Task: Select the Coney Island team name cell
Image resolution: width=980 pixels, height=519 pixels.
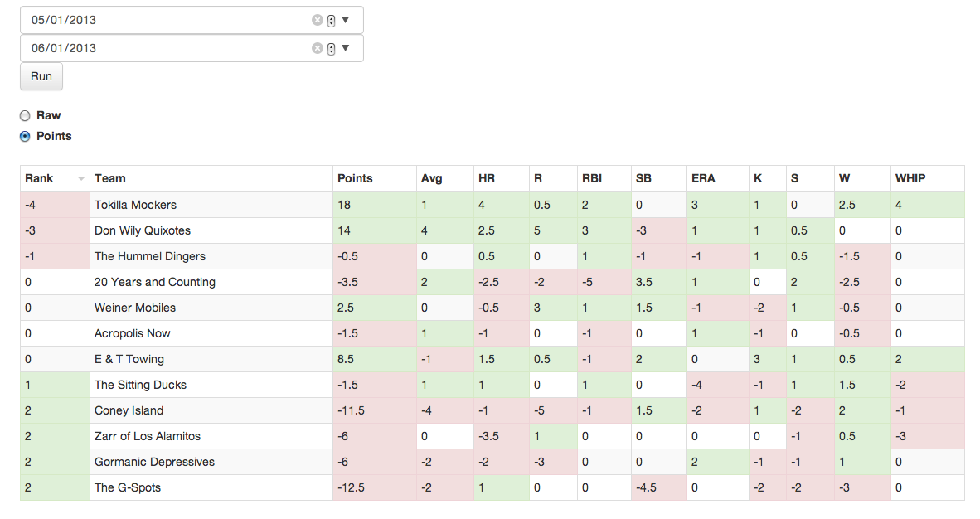Action: [129, 410]
